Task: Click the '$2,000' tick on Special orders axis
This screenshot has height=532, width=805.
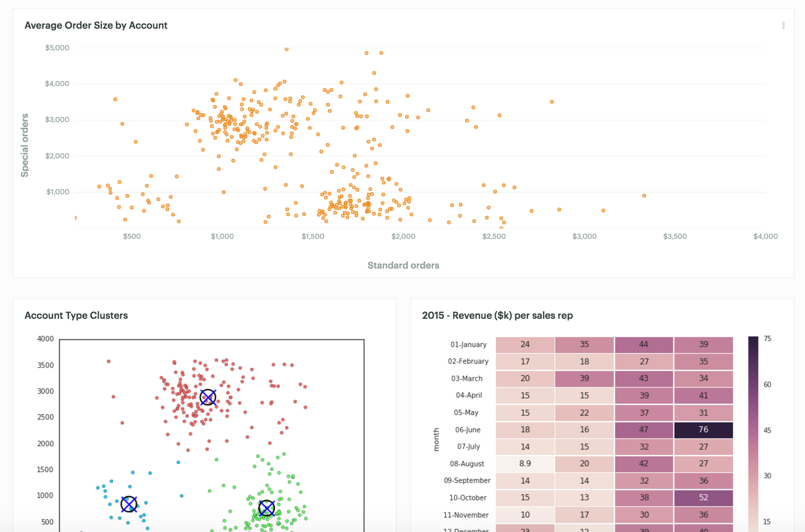Action: 57,156
